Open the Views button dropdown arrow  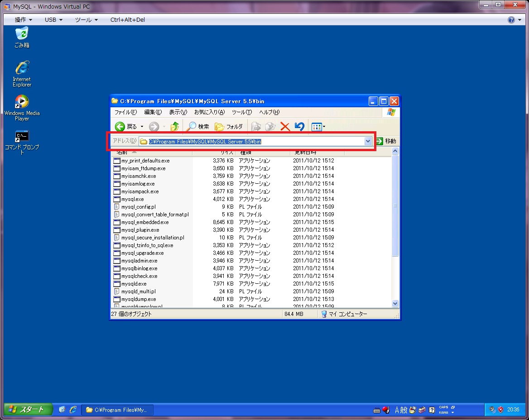(x=324, y=127)
